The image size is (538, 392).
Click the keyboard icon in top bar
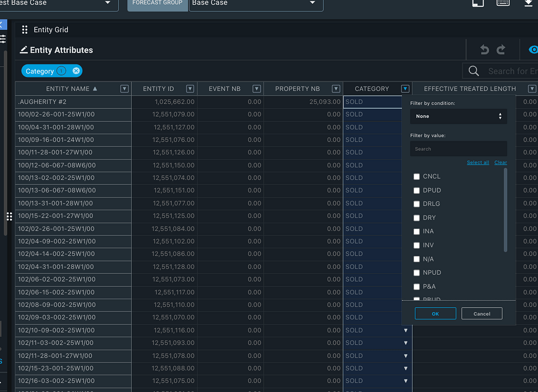(503, 3)
